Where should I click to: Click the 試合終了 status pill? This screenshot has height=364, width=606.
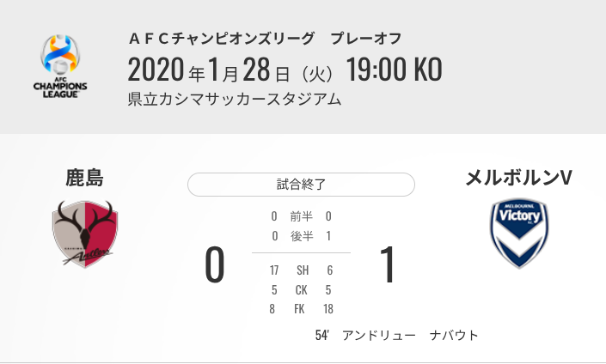coord(301,185)
